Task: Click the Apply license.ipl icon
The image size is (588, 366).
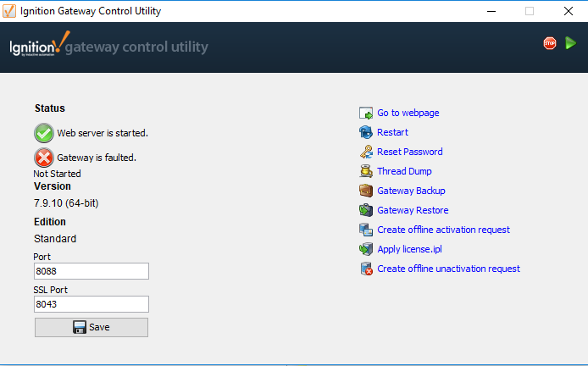Action: tap(366, 249)
